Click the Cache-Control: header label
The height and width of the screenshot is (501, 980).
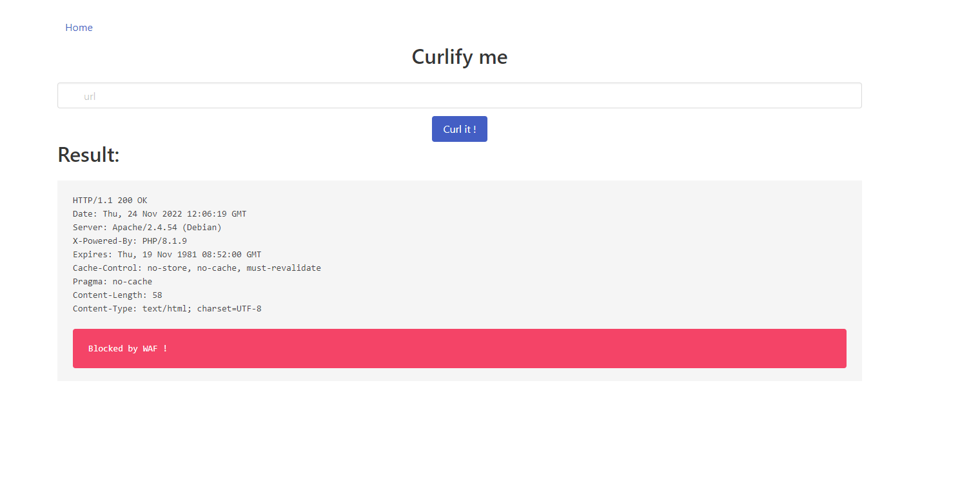[108, 268]
